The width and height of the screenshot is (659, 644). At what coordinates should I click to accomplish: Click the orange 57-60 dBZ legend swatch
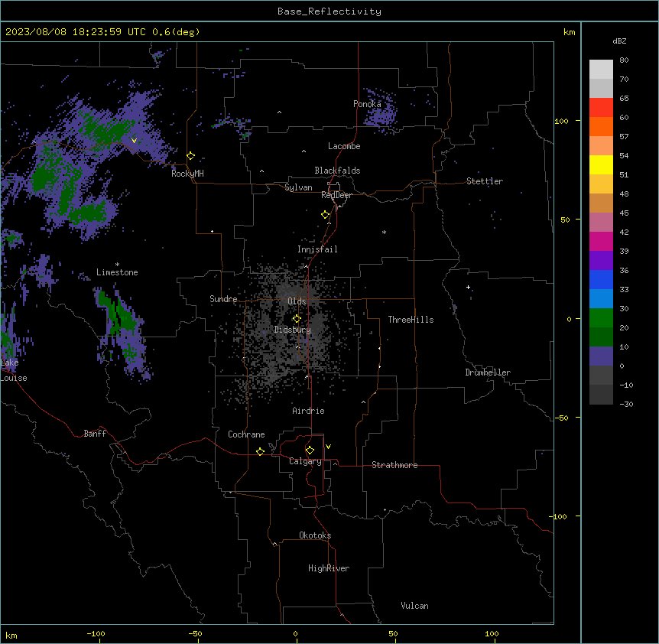click(x=601, y=126)
